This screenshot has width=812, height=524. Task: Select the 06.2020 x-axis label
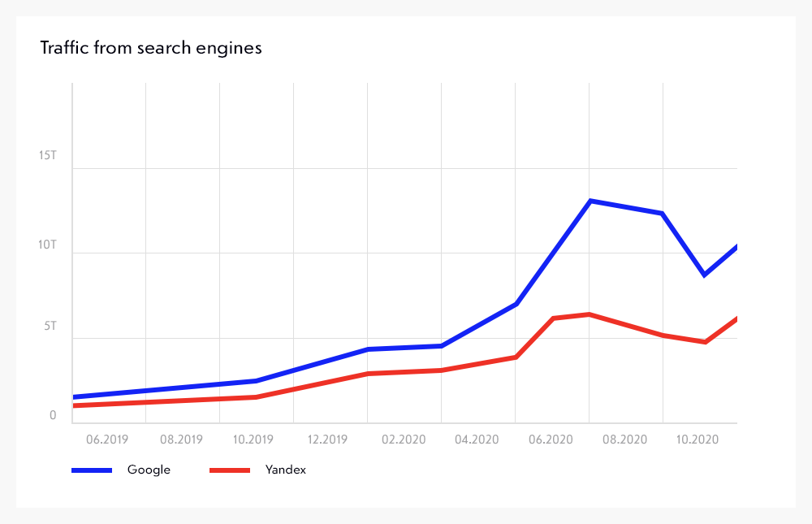[x=550, y=440]
